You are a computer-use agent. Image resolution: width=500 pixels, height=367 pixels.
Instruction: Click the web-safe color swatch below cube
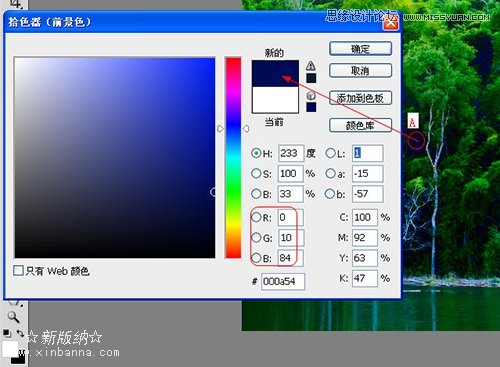[311, 107]
